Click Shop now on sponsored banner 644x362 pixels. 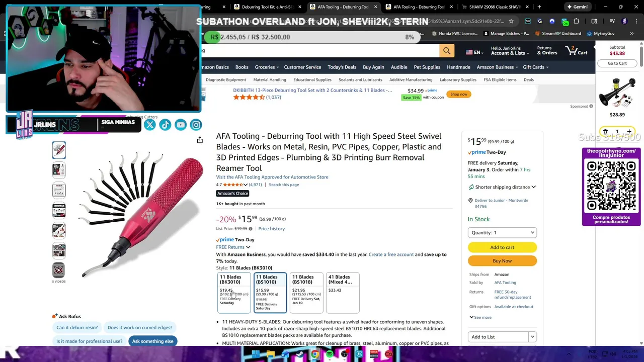tap(458, 94)
